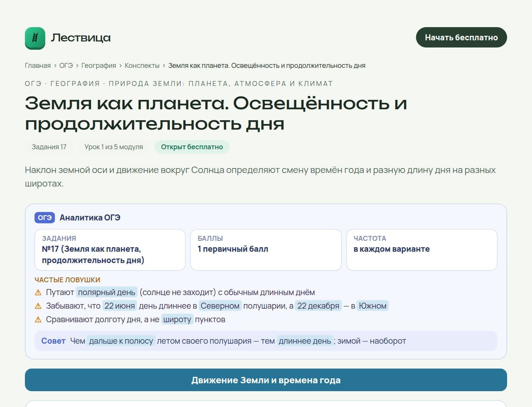The height and width of the screenshot is (407, 532).
Task: Click the "Совет" label in the tip box
Action: click(x=53, y=341)
